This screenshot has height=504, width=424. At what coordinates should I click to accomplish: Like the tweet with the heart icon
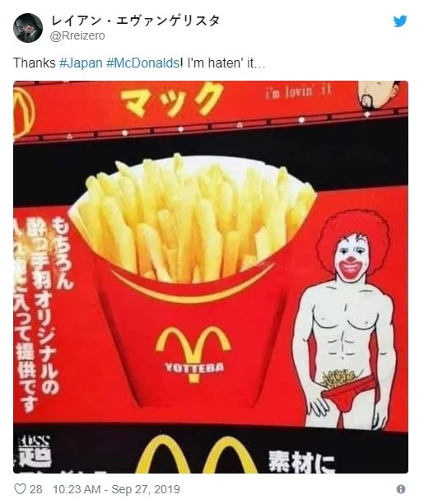click(20, 489)
